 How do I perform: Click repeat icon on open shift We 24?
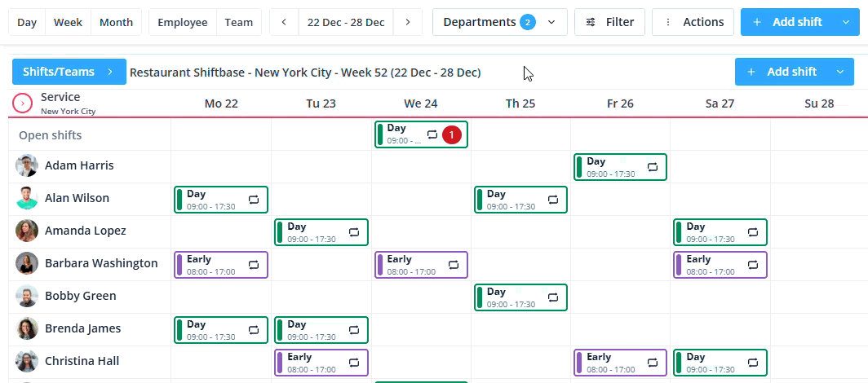[x=432, y=134]
